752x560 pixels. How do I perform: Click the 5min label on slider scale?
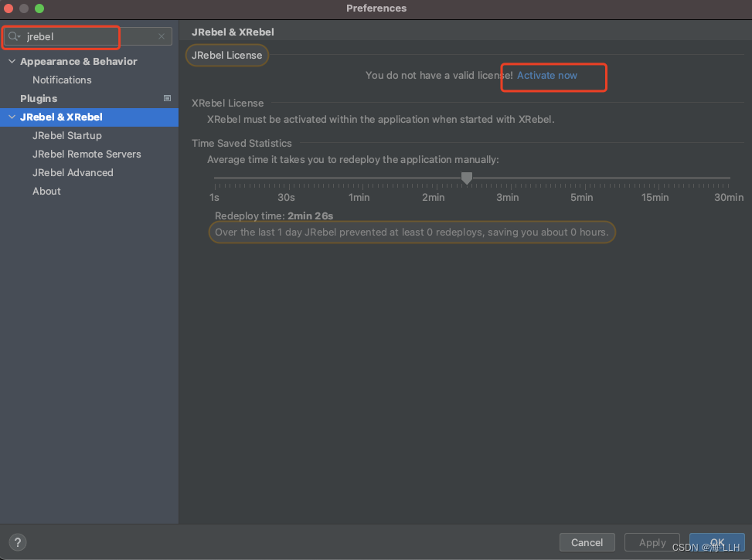point(581,198)
